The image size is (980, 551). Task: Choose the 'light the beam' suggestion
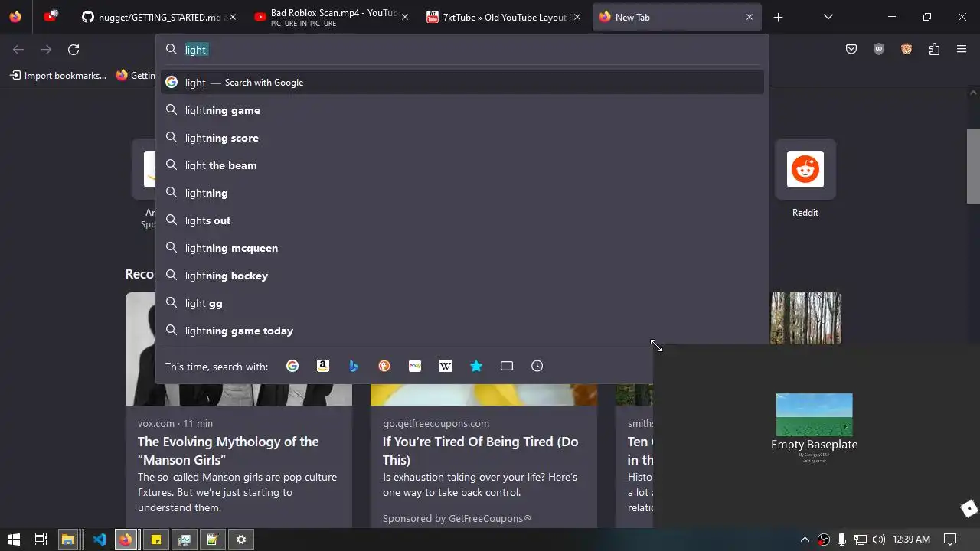click(x=462, y=165)
